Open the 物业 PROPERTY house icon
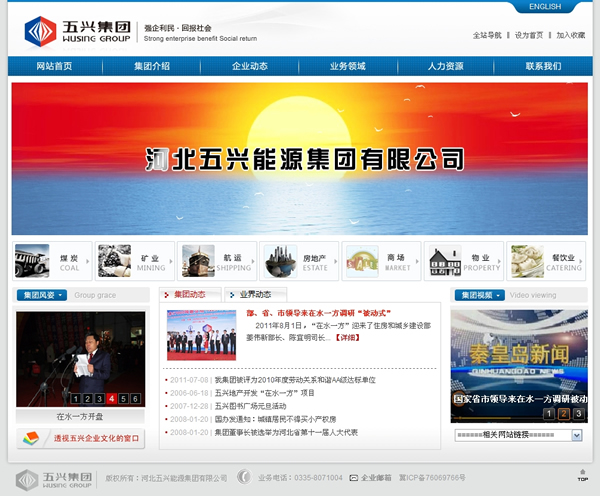 445,261
